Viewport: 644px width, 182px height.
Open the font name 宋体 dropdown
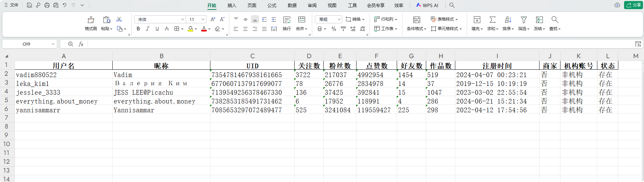tap(182, 19)
